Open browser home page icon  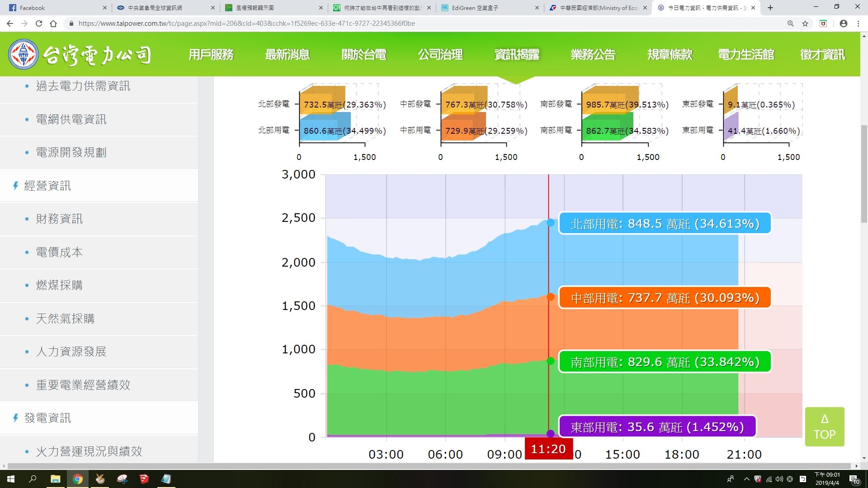[x=53, y=23]
